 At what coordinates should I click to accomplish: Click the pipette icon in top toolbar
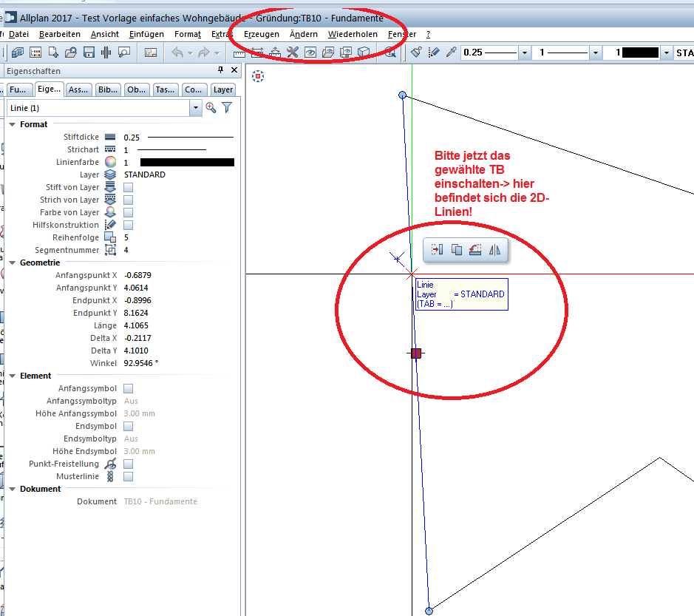click(449, 53)
